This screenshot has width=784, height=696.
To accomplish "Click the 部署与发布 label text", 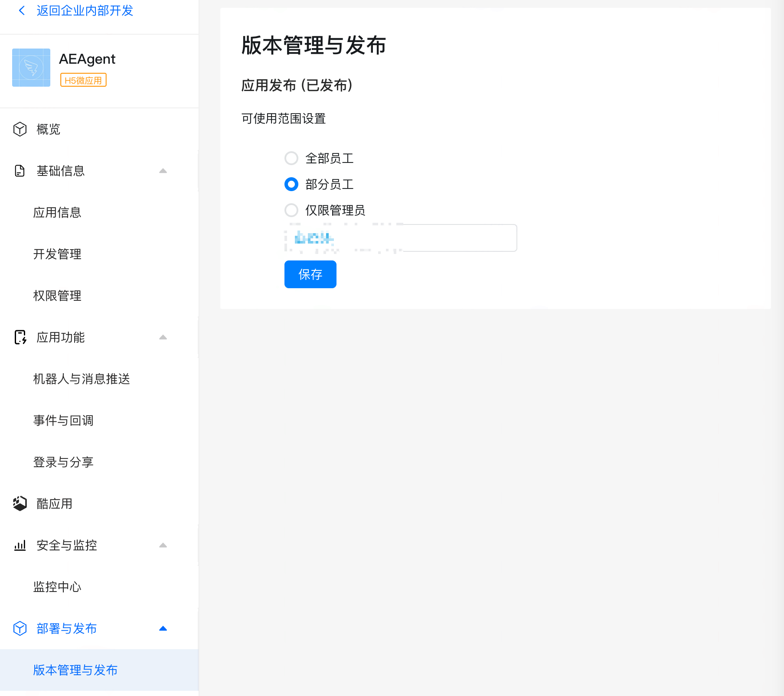I will [x=67, y=628].
